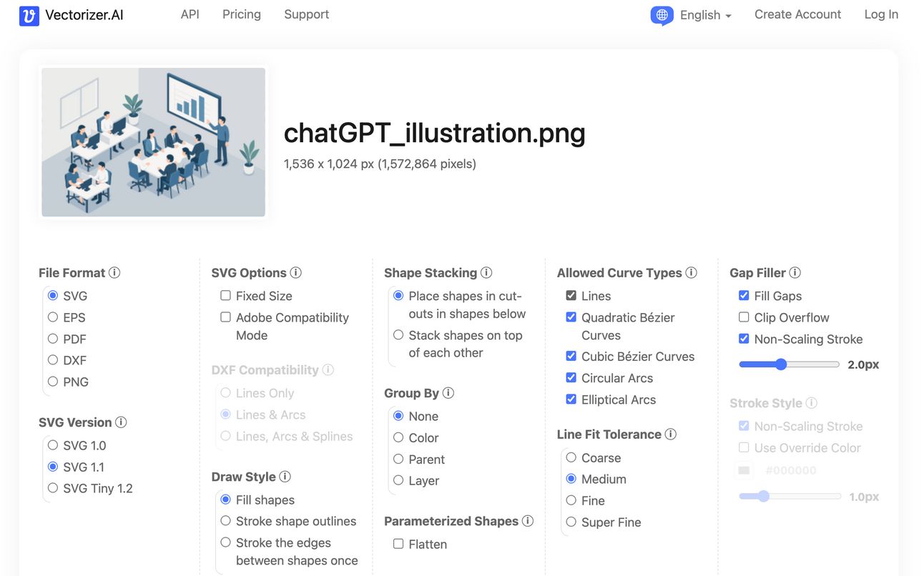Set line fit tolerance to Fine
The height and width of the screenshot is (576, 924).
pyautogui.click(x=571, y=500)
